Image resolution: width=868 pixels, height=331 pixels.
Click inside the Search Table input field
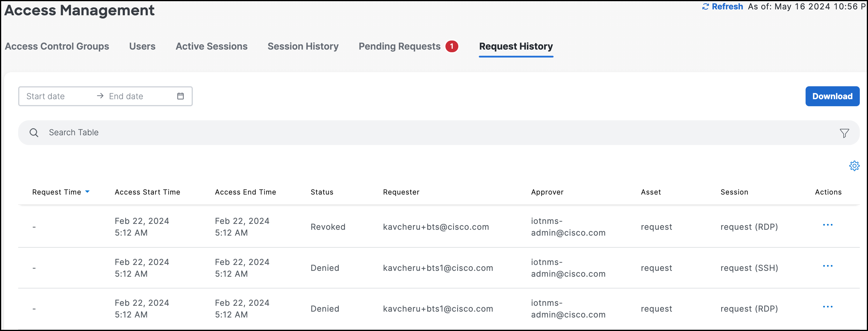[x=135, y=132]
